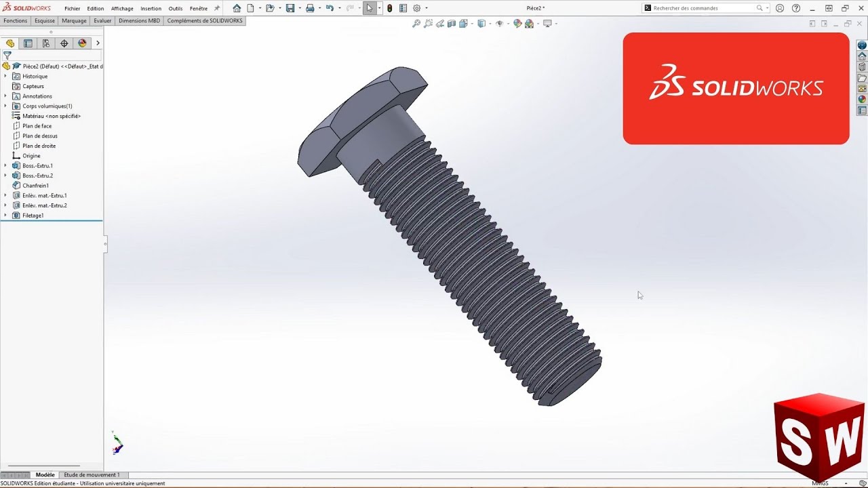
Task: Switch to DisplayManager colored ball tab
Action: point(82,43)
